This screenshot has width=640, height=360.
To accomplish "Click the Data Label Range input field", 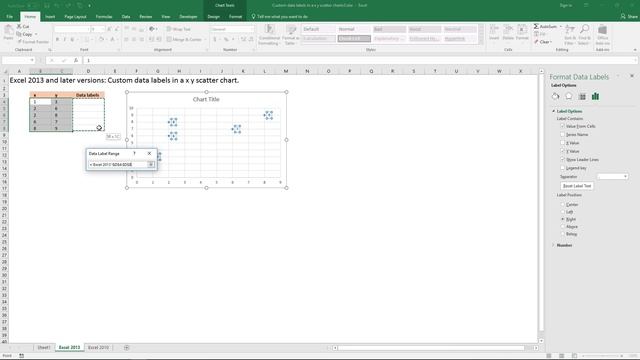I will pyautogui.click(x=118, y=164).
